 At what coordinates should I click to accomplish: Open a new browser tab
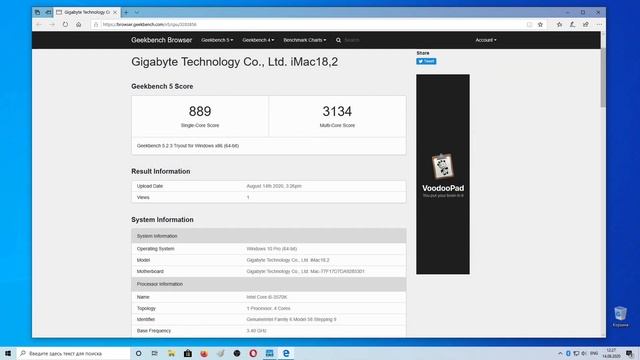pyautogui.click(x=126, y=12)
